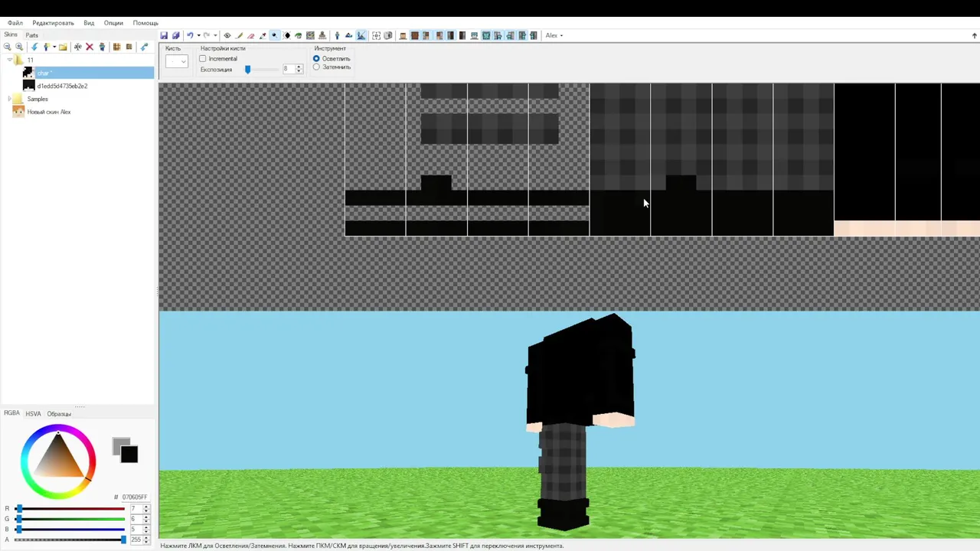Switch to perspective 3D view icon

coord(338,35)
